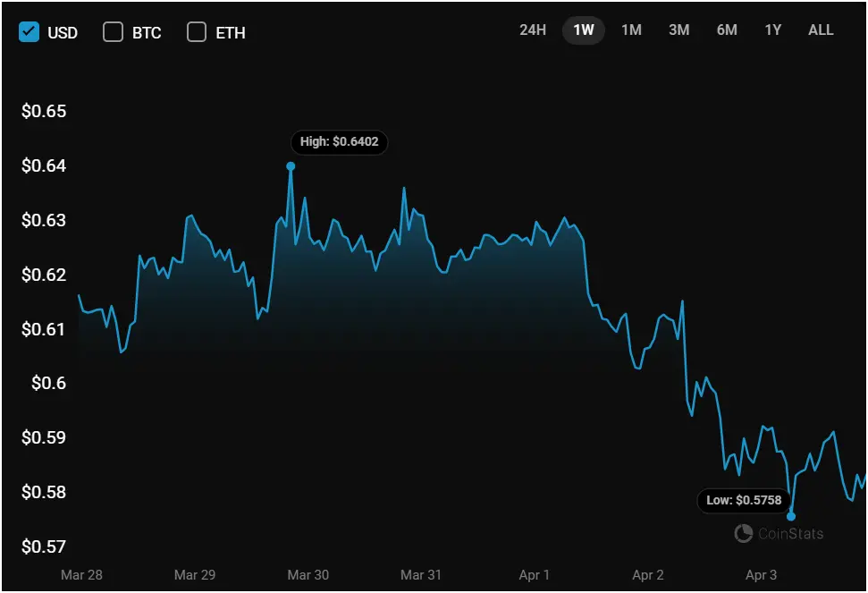Click the Mar 28 date label
Viewport: 868px width, 593px height.
(x=81, y=575)
